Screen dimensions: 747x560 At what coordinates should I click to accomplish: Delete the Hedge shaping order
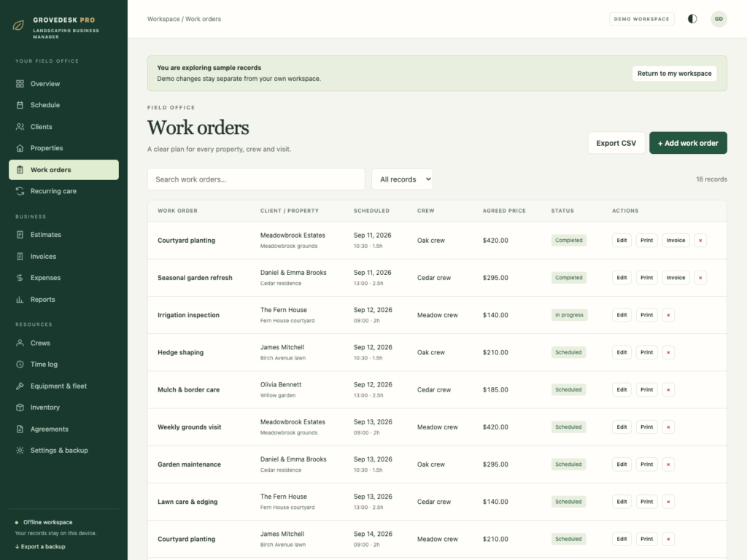[x=668, y=352]
